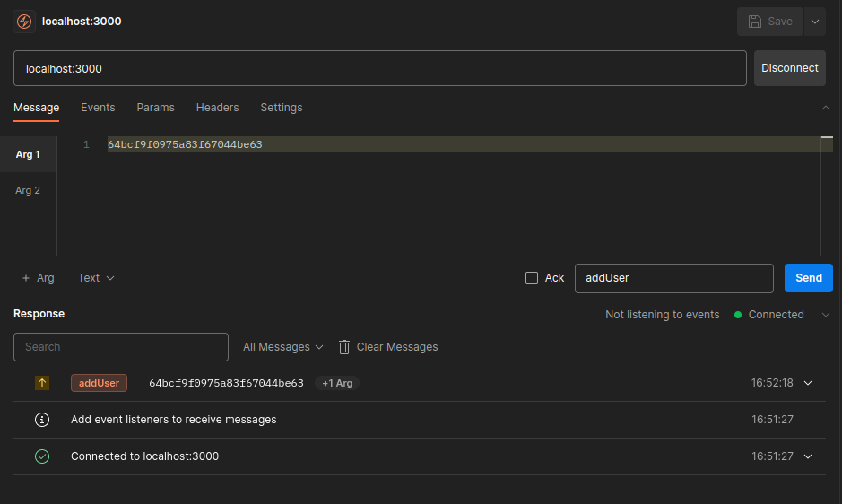Click the Not listening to events label
Image resolution: width=842 pixels, height=504 pixels.
pos(662,315)
